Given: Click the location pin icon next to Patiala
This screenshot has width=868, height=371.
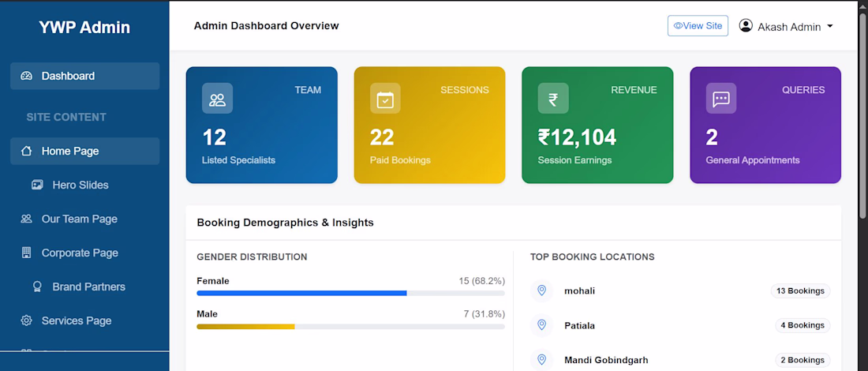Looking at the screenshot, I should coord(542,325).
